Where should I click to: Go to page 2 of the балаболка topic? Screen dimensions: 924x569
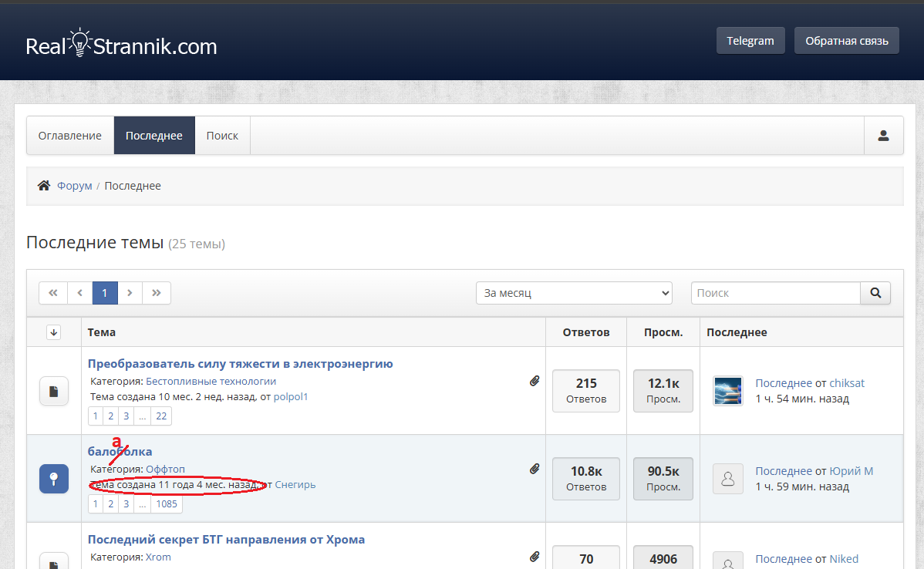point(111,503)
